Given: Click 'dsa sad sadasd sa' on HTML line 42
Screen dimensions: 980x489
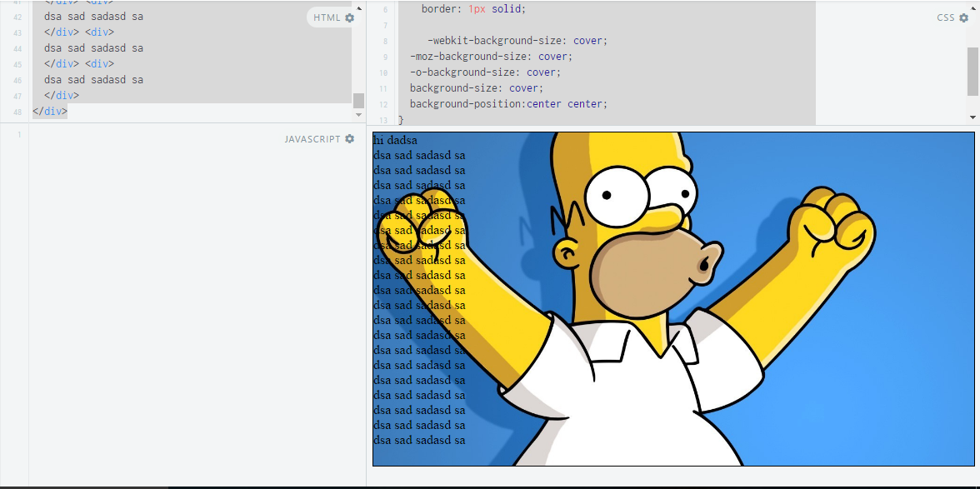Looking at the screenshot, I should click(x=93, y=16).
